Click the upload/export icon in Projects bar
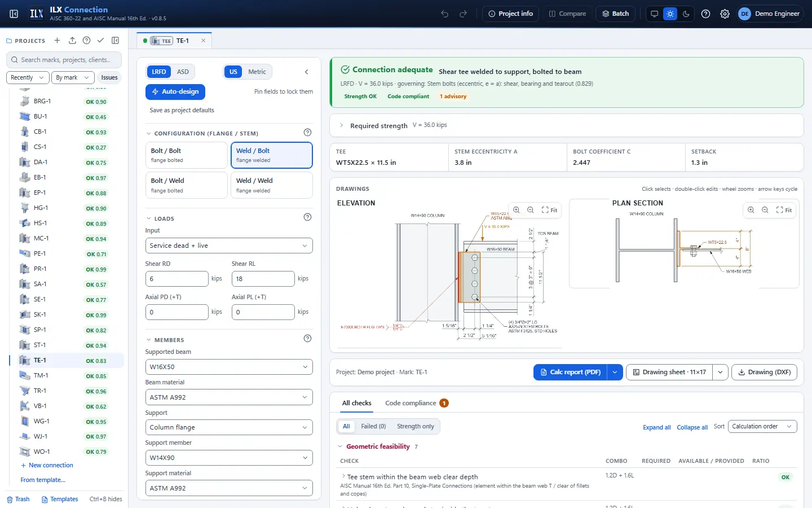 tap(72, 41)
